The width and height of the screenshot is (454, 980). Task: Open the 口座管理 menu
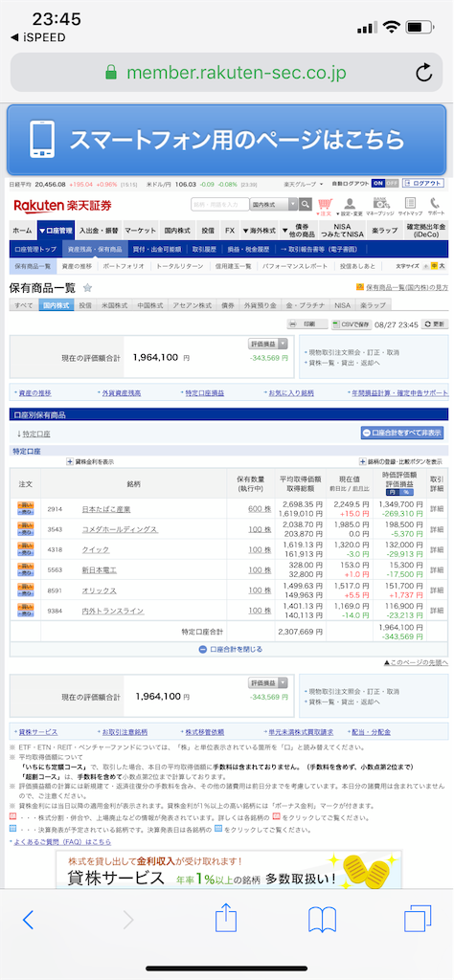pos(56,230)
